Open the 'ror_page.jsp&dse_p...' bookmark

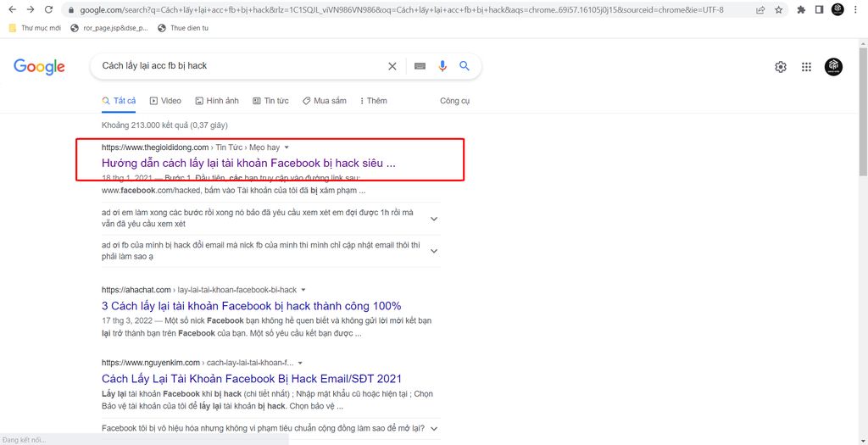click(109, 28)
